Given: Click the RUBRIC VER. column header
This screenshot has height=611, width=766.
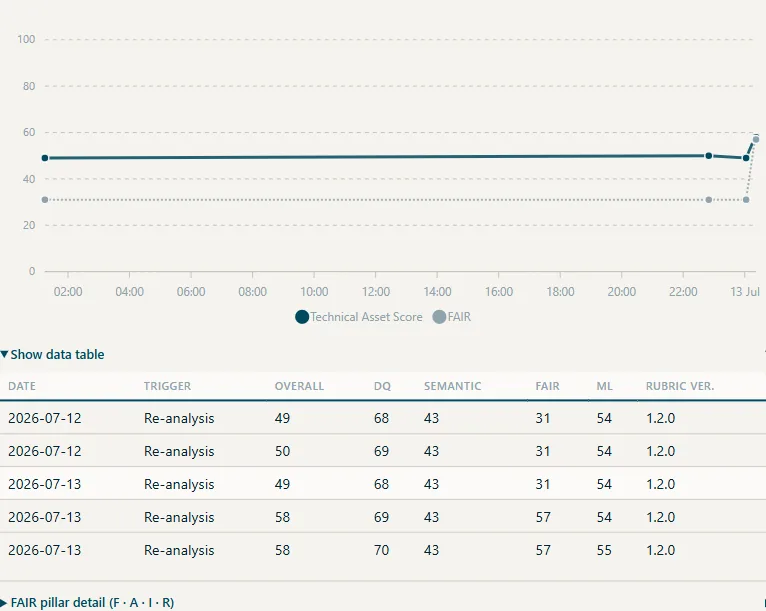Looking at the screenshot, I should pos(680,386).
